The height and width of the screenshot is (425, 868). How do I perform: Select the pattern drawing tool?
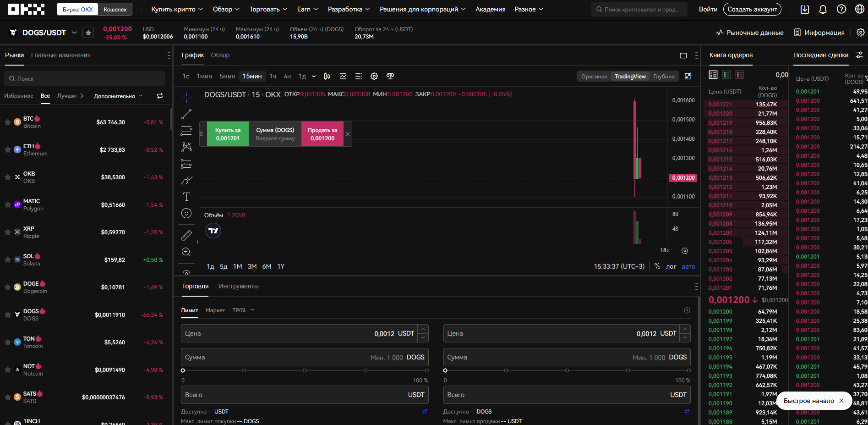click(186, 147)
